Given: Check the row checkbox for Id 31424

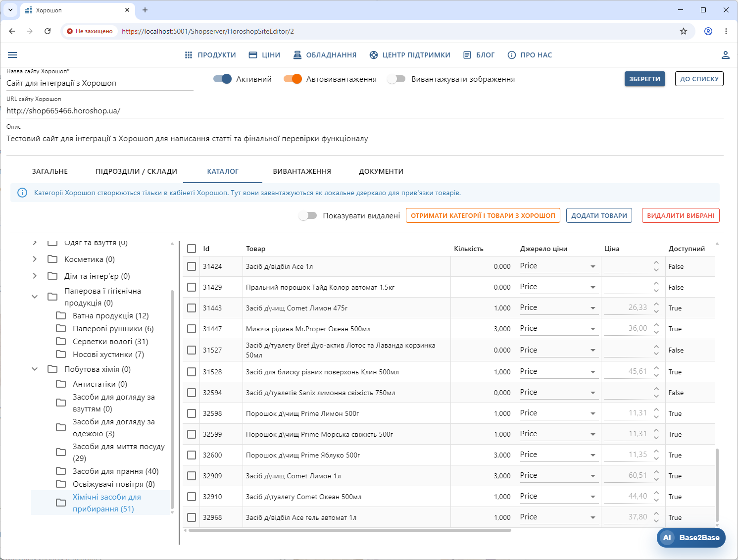Looking at the screenshot, I should pos(192,266).
